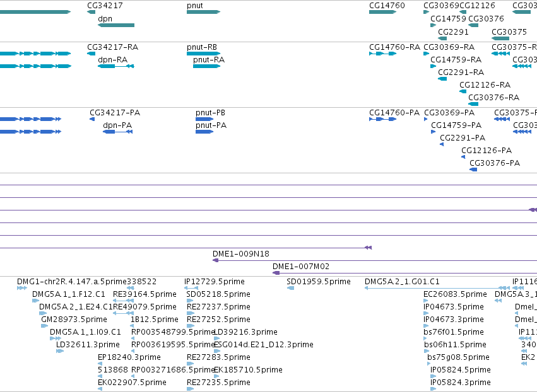Select the LD39216.3prime EST label
Screen dimensions: 537x392
(245, 331)
